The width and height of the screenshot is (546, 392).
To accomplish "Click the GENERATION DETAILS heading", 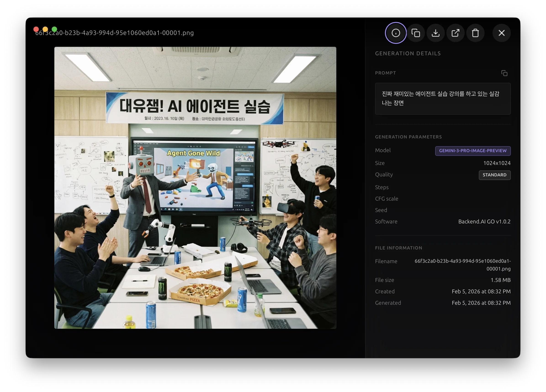I will tap(408, 53).
